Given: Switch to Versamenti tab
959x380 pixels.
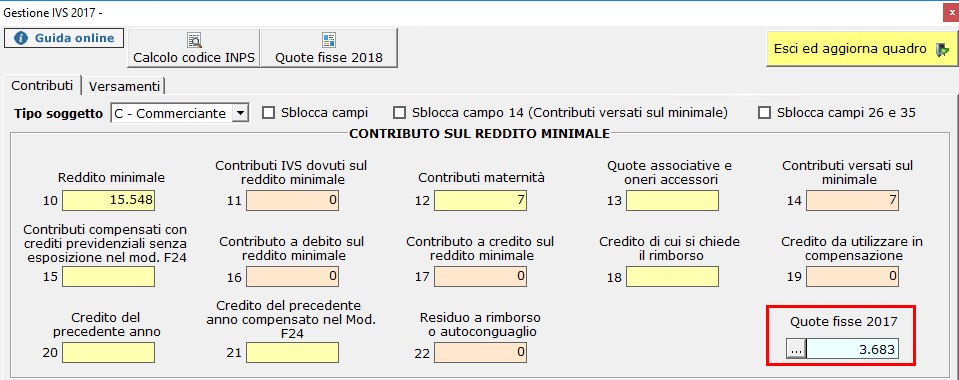Looking at the screenshot, I should point(125,86).
